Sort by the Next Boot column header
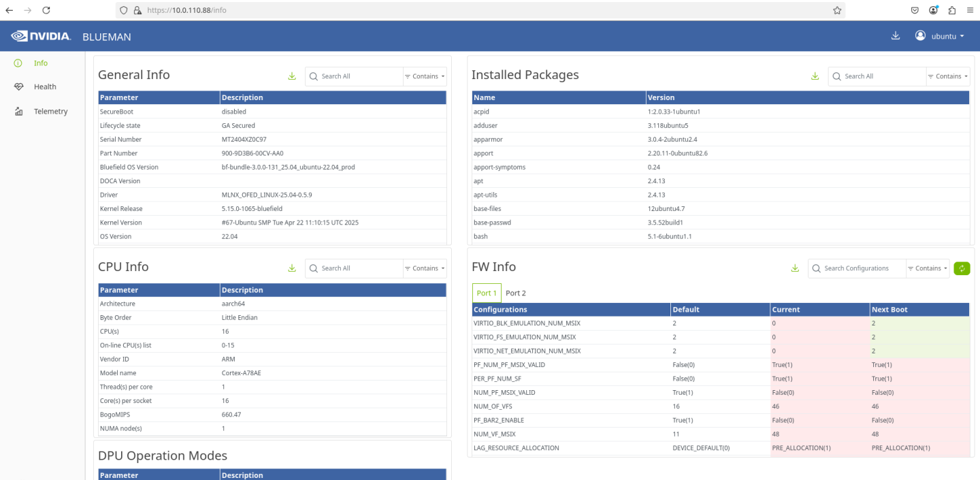The width and height of the screenshot is (980, 480). [889, 310]
